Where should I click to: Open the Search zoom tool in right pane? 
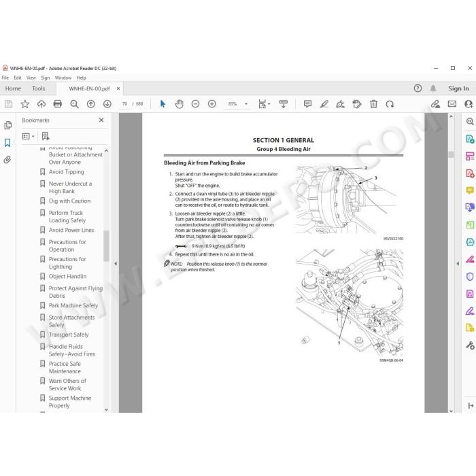470,122
